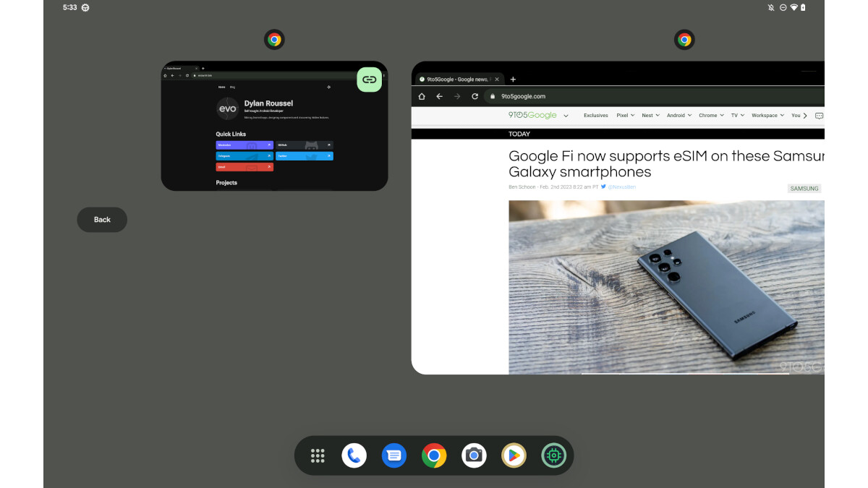This screenshot has height=488, width=868.
Task: Click the reload icon in the 9to5Google browser
Action: 475,96
